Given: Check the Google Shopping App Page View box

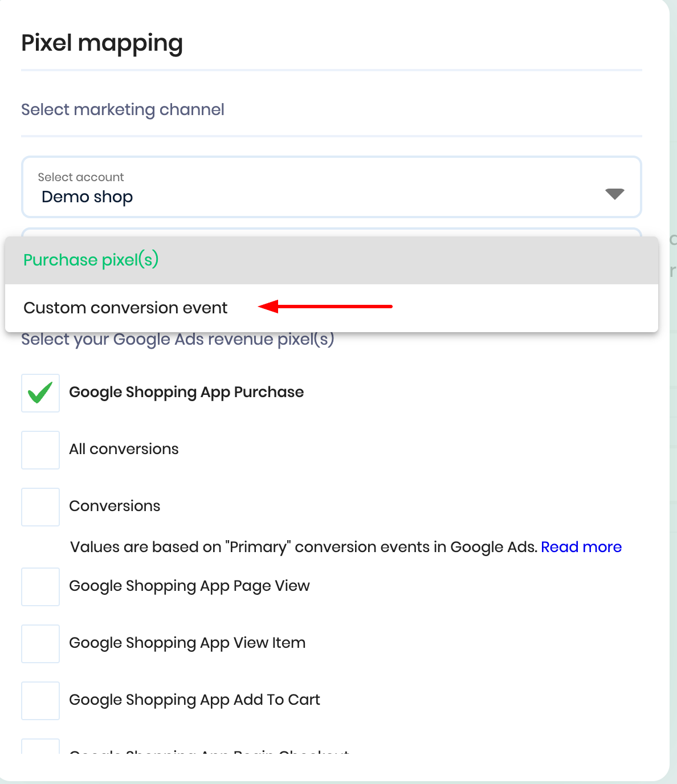Looking at the screenshot, I should [x=40, y=587].
